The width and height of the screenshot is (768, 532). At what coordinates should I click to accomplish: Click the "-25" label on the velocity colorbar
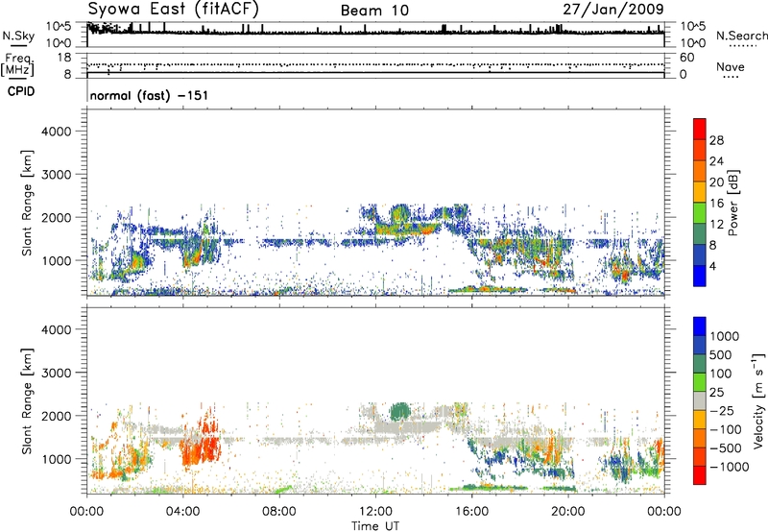click(x=722, y=411)
